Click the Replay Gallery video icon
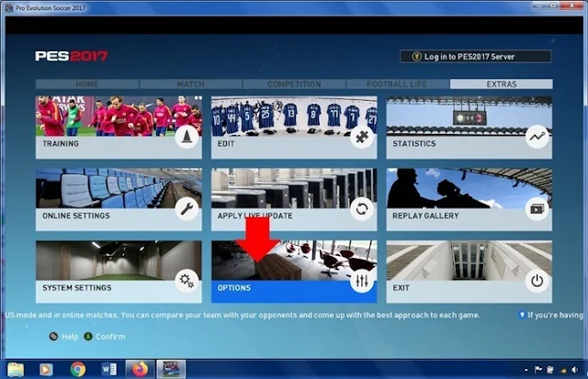Viewport: 588px width, 379px height. (537, 209)
